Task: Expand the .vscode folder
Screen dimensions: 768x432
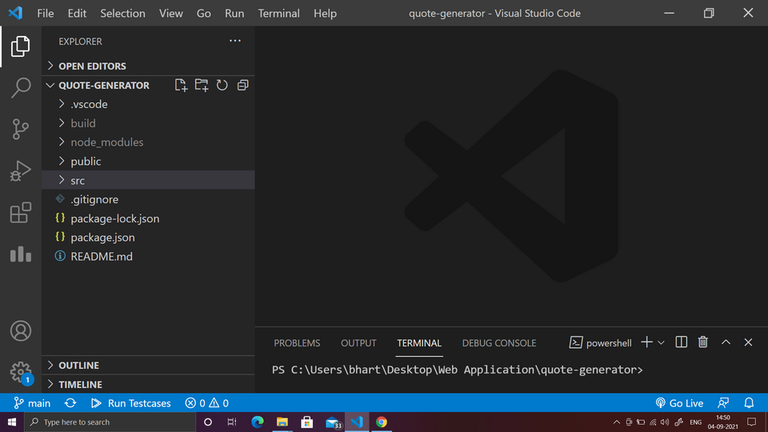Action: (x=148, y=104)
